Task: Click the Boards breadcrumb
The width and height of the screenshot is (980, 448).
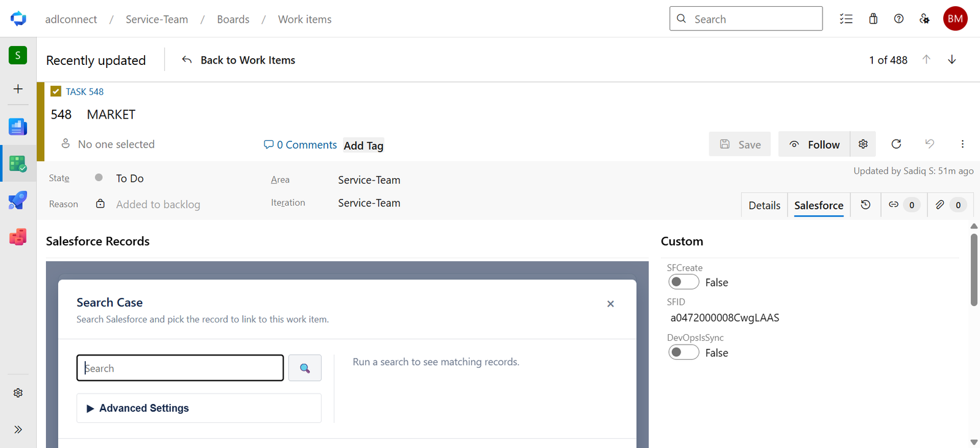Action: (233, 19)
